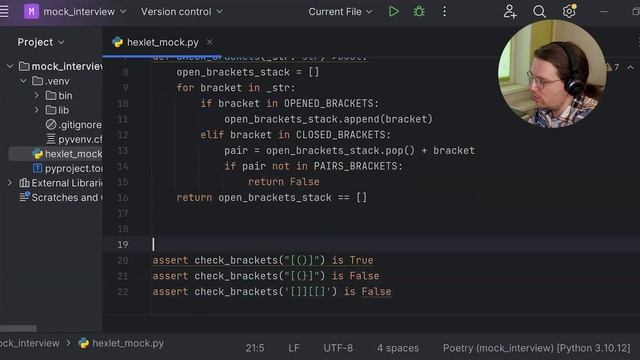This screenshot has width=640, height=360.
Task: Open the Current File run configuration dropdown
Action: 340,11
